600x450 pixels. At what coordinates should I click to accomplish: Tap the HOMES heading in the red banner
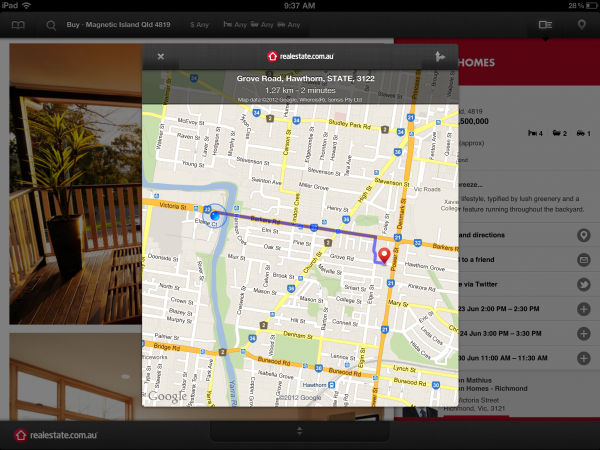pos(476,62)
